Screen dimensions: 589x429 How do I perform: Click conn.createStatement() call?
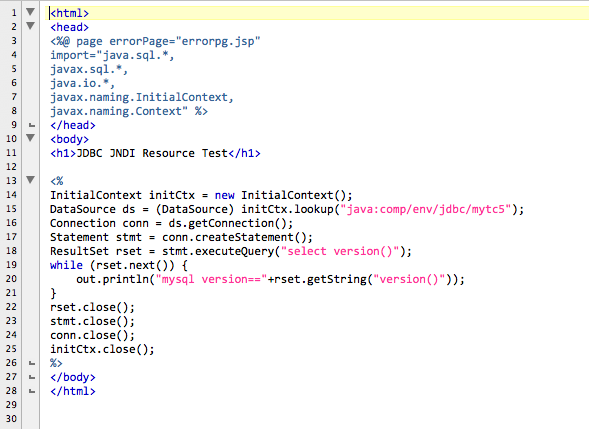coord(234,237)
